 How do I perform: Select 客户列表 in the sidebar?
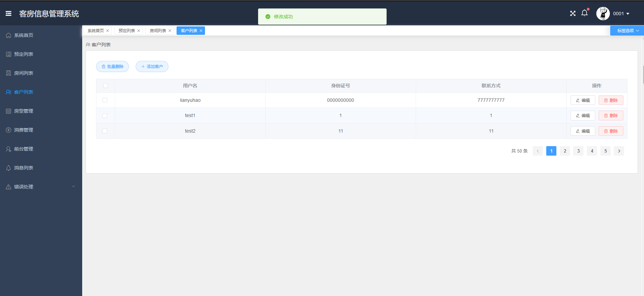point(41,92)
